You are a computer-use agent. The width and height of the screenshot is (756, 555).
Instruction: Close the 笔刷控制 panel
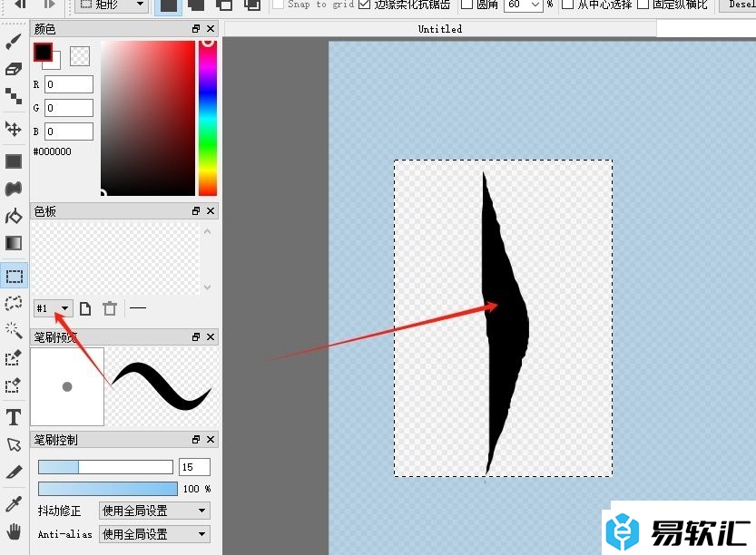tap(211, 439)
